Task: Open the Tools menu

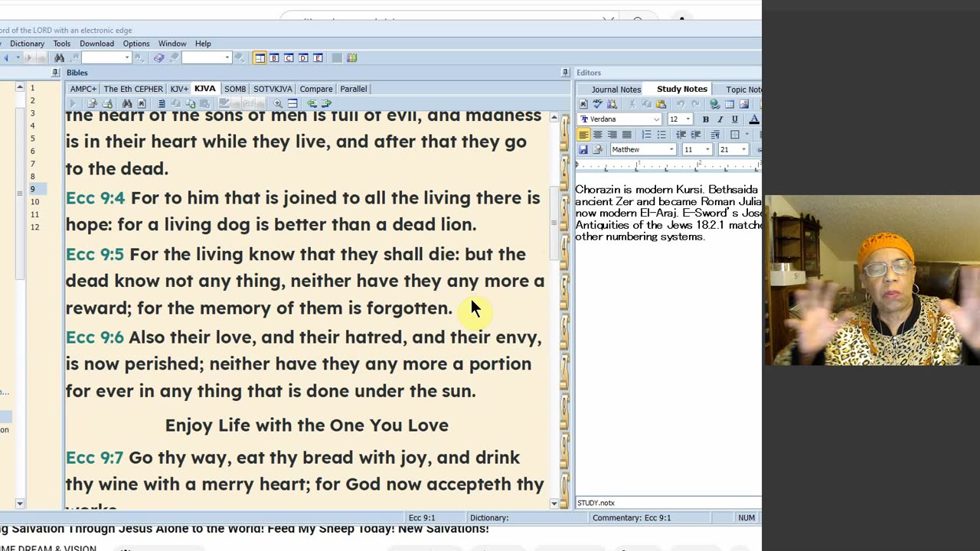Action: [x=62, y=44]
